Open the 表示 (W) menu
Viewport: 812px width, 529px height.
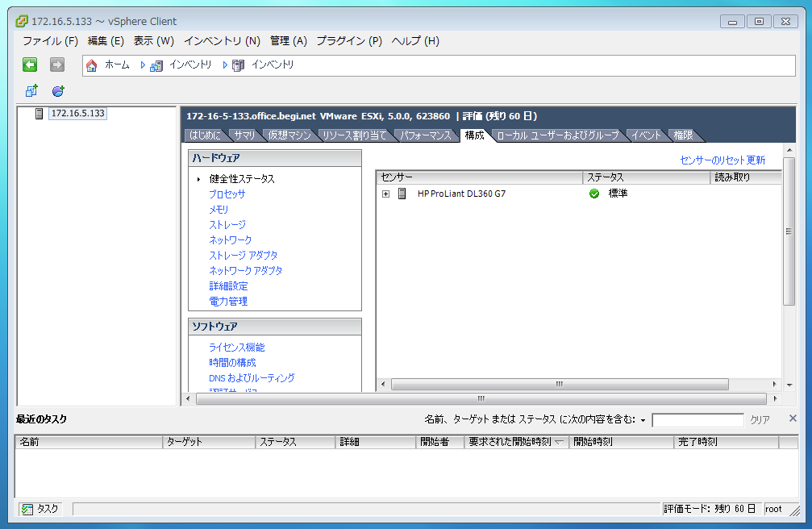click(x=154, y=41)
